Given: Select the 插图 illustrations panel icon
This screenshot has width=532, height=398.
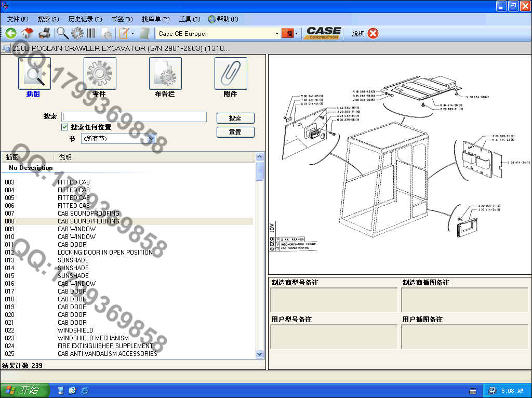Looking at the screenshot, I should point(34,74).
